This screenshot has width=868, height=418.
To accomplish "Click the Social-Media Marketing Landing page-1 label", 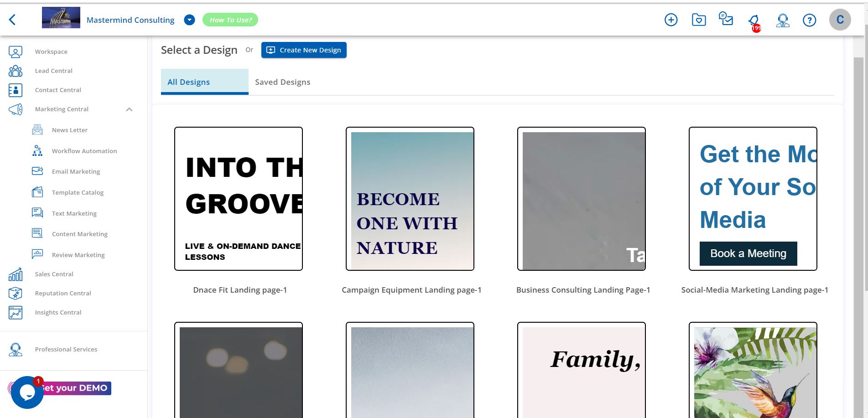I will (x=755, y=290).
